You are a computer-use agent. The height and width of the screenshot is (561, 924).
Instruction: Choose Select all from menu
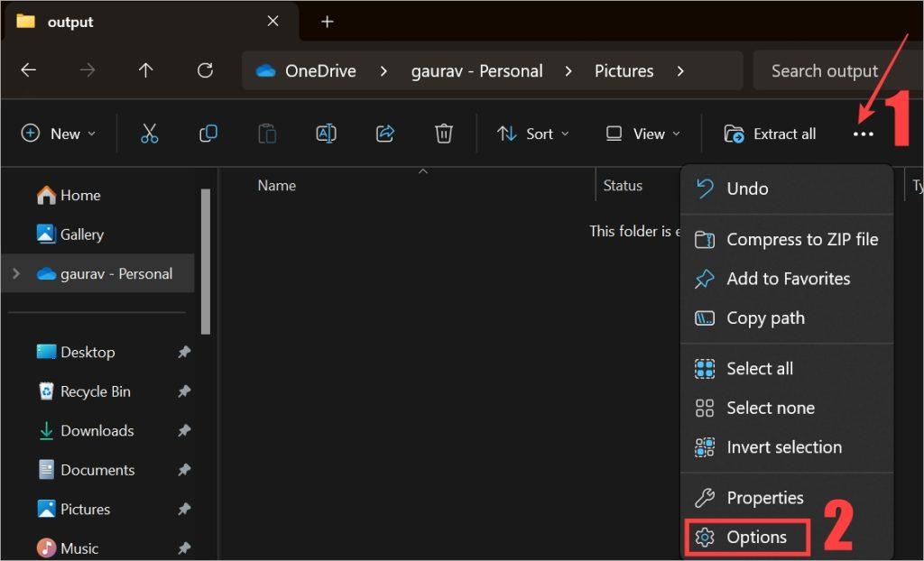pos(787,369)
